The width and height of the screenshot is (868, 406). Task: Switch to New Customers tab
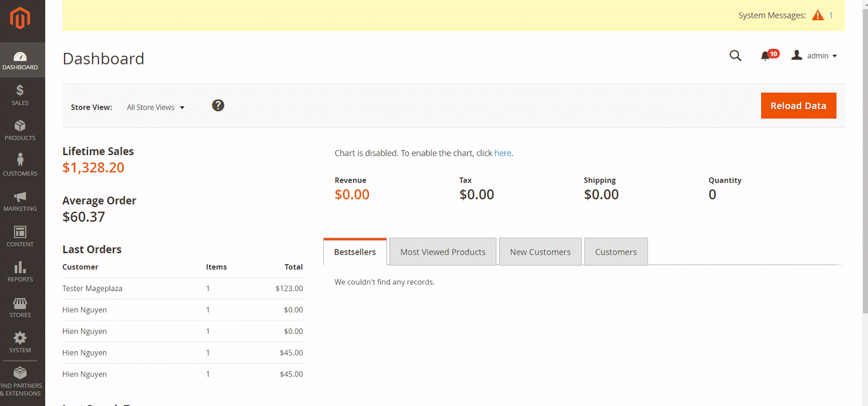540,252
